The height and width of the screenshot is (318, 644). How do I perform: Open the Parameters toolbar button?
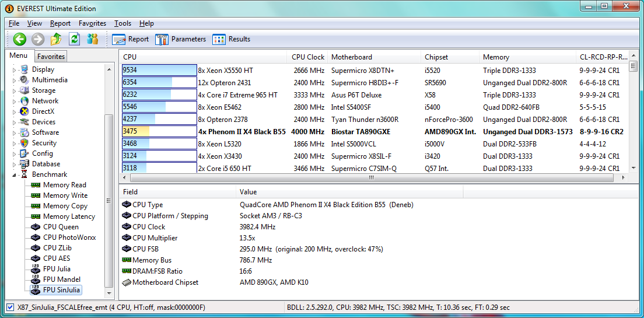(180, 40)
